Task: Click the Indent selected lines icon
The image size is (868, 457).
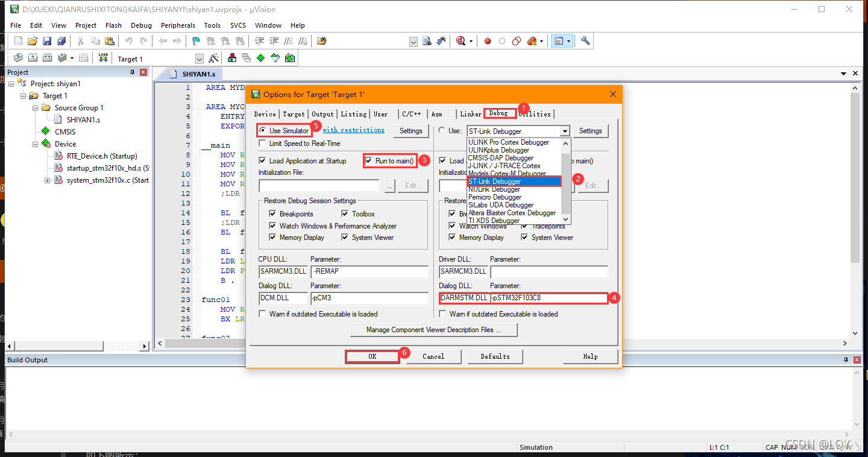Action: click(x=259, y=41)
